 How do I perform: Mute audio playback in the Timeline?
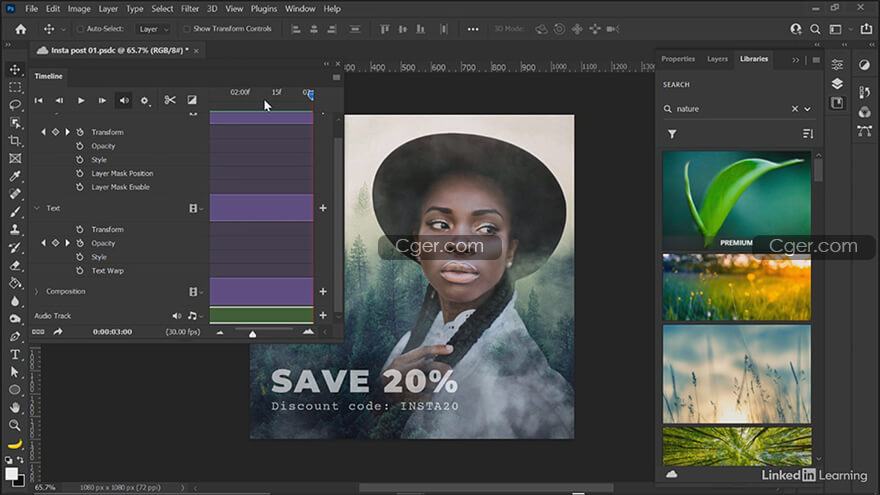[124, 100]
